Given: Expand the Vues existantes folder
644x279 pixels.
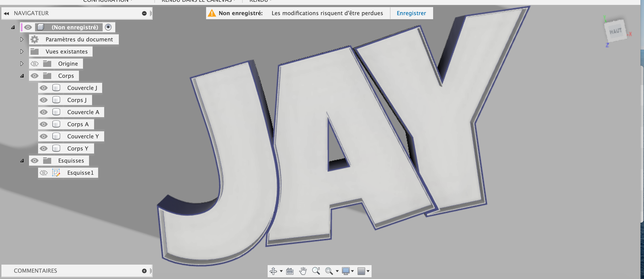Looking at the screenshot, I should point(22,52).
